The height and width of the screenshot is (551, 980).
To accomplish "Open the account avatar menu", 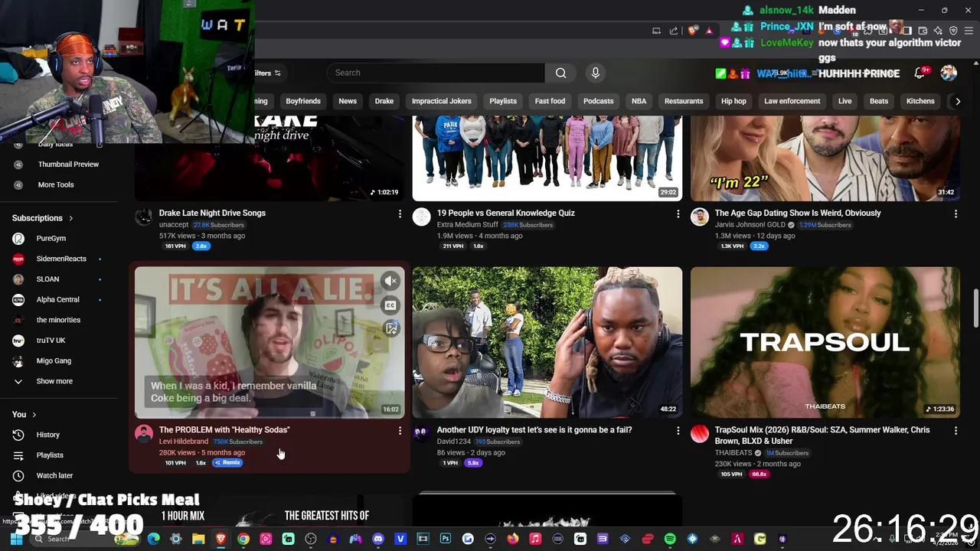I will click(x=949, y=73).
